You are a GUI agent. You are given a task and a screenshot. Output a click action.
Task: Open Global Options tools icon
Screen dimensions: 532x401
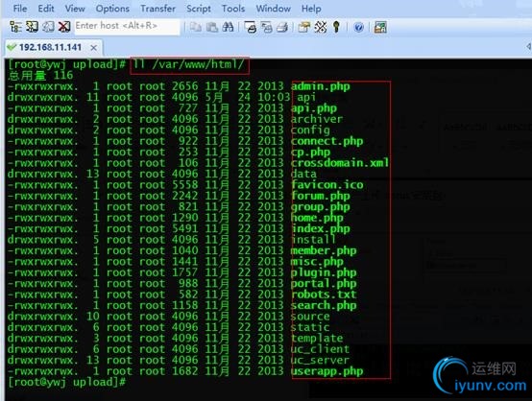tap(321, 27)
